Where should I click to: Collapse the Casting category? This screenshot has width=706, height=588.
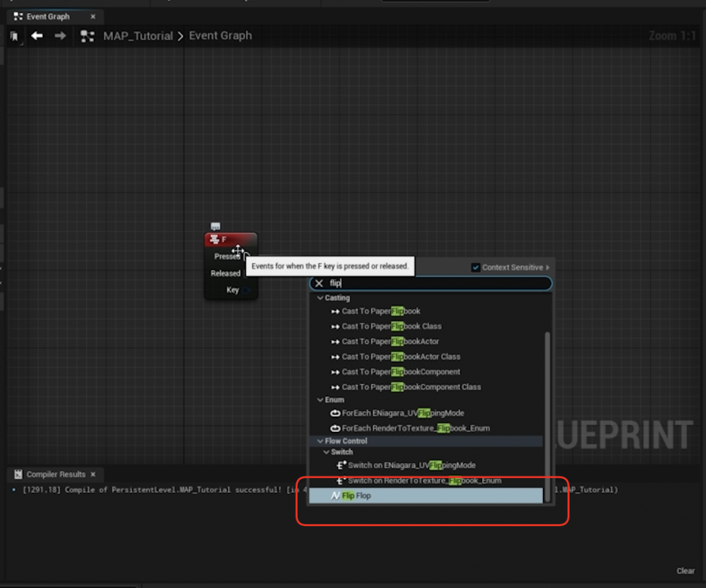click(320, 298)
